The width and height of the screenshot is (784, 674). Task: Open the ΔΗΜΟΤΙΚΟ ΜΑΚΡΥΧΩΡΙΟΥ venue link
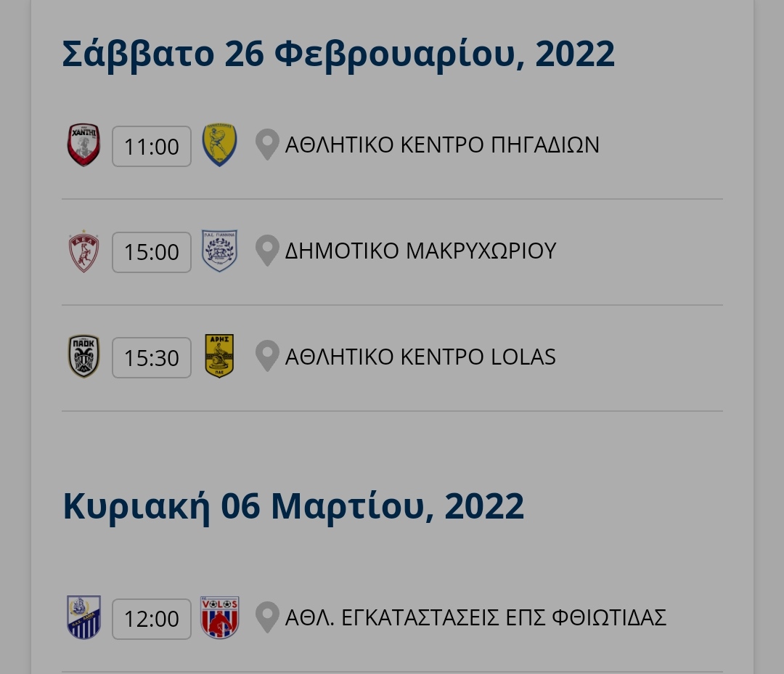(420, 251)
